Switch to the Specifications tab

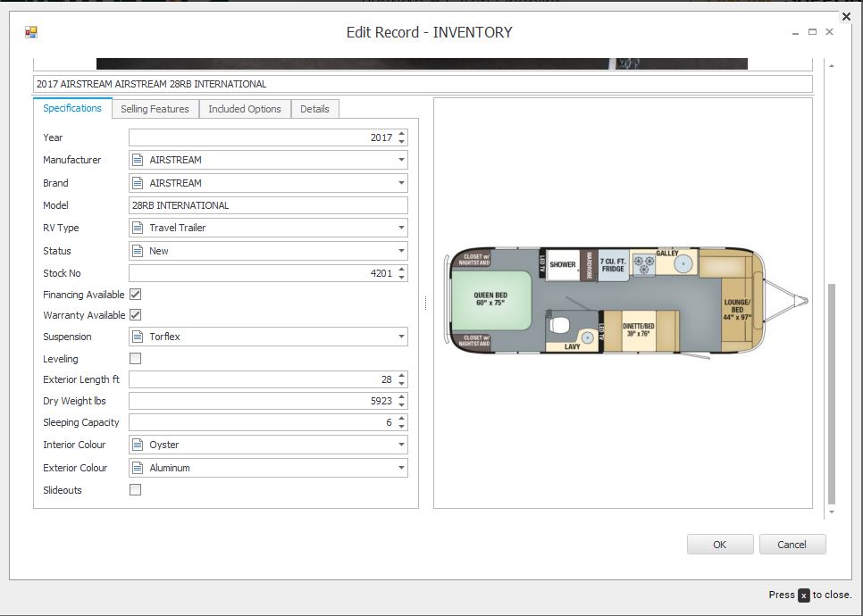point(72,108)
